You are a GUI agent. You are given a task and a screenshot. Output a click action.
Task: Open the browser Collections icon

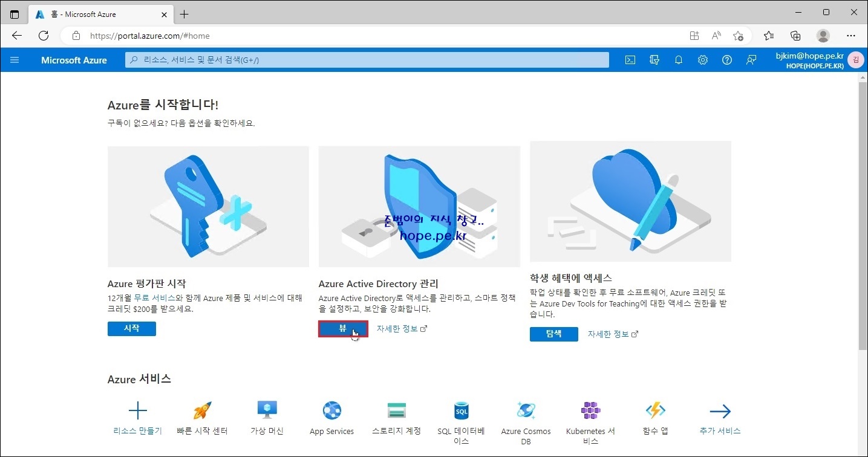click(795, 36)
